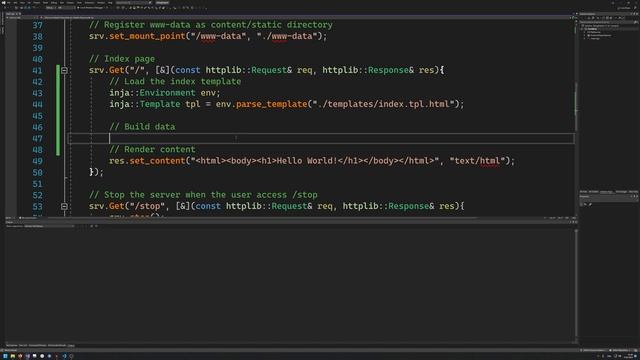Open the Debug menu
Viewport: 640px width, 360px height.
point(53,3)
